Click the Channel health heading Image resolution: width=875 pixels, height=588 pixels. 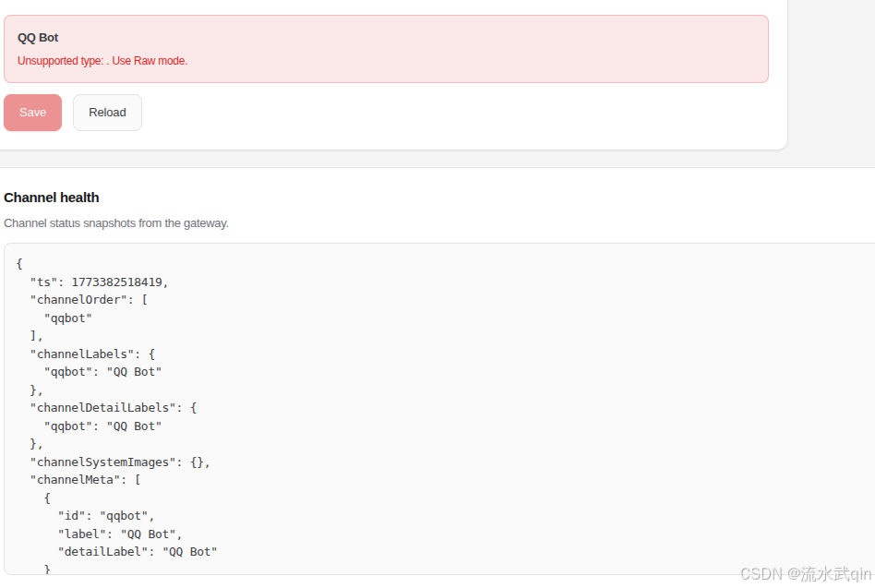(x=52, y=198)
